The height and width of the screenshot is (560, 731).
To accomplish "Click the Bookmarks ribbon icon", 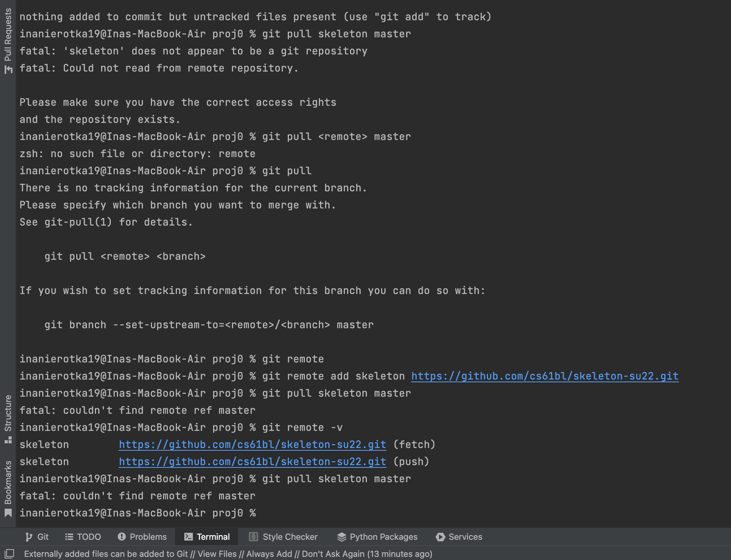I will pos(8,513).
